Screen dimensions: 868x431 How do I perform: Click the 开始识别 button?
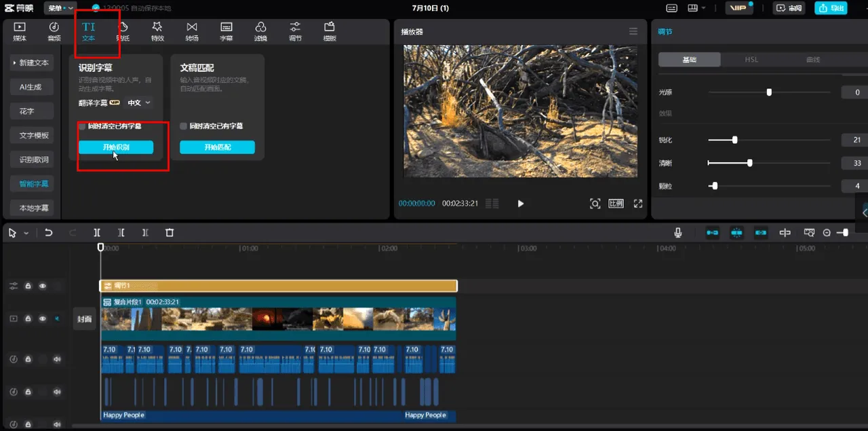[x=116, y=147]
